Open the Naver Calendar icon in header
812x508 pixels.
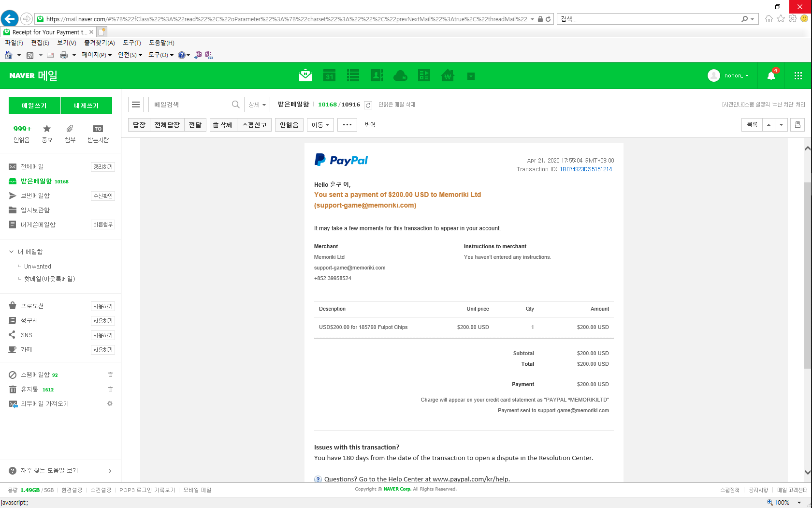329,75
